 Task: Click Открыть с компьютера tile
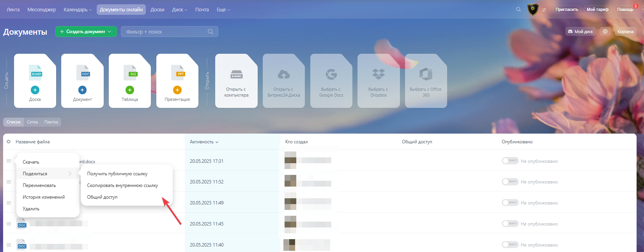coord(236,81)
